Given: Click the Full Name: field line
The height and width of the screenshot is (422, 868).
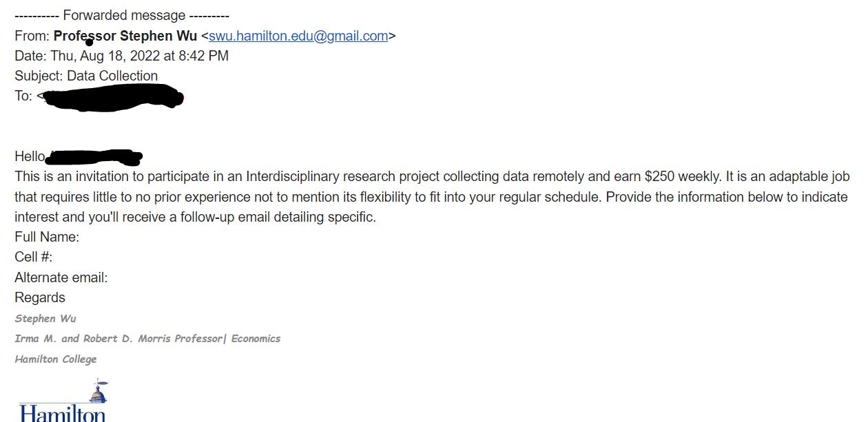Looking at the screenshot, I should click(x=47, y=238).
